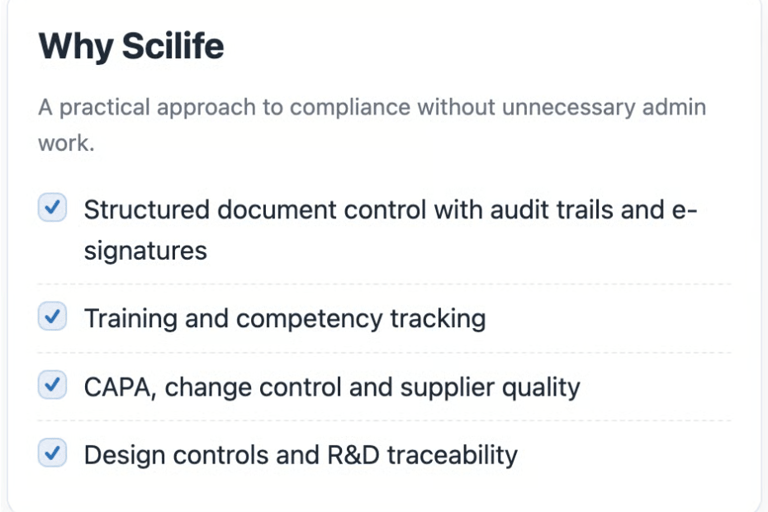Click the word 'CAPA' in the third item

[x=119, y=386]
